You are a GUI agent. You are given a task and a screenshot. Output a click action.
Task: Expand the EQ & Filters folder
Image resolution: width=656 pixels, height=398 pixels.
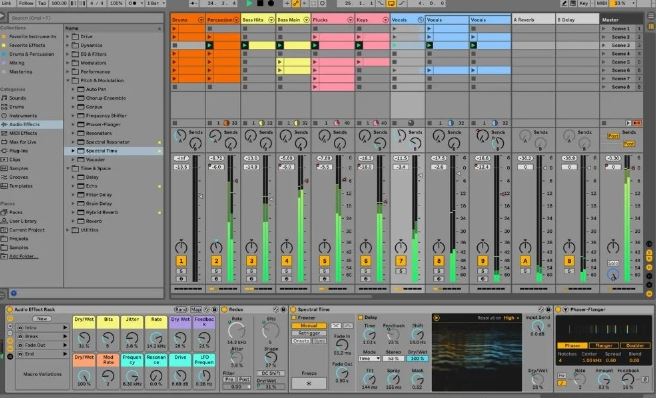point(68,54)
